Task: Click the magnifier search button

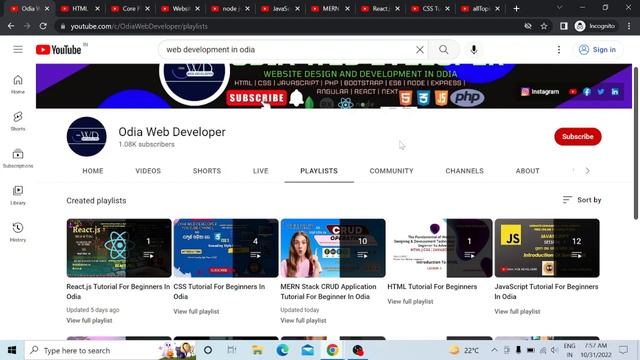Action: click(444, 50)
